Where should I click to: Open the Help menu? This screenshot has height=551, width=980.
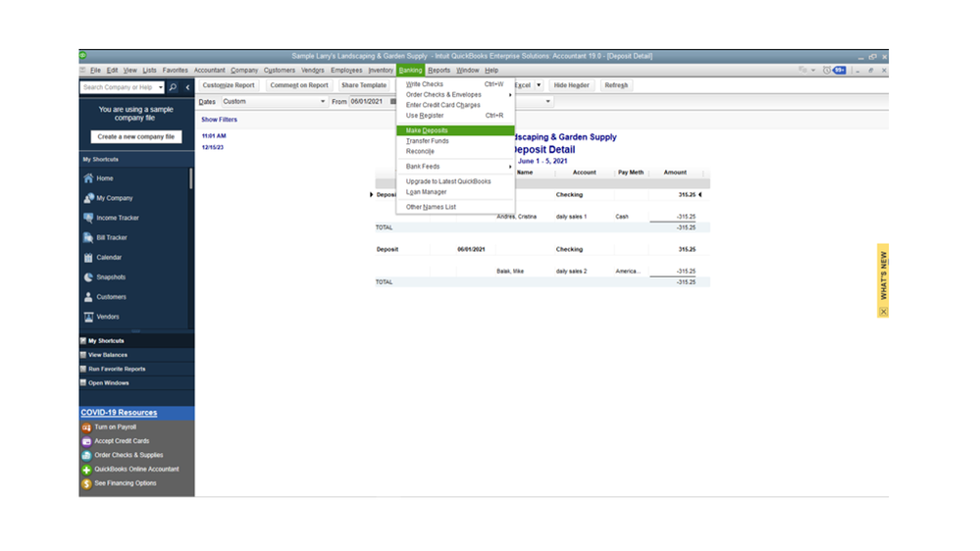tap(491, 71)
